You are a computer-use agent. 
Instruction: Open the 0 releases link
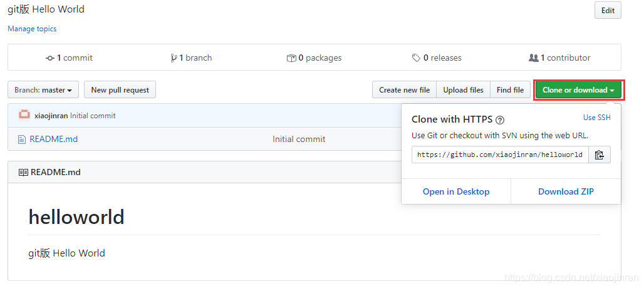pos(437,58)
